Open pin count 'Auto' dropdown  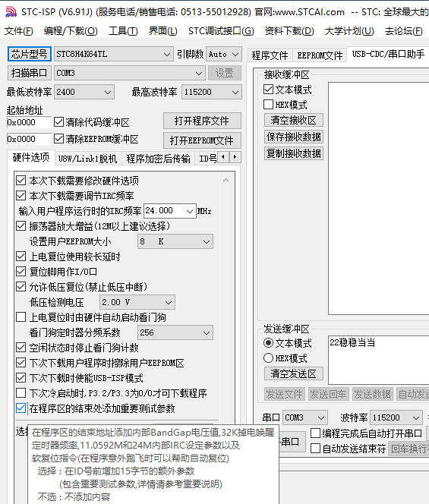coord(224,54)
